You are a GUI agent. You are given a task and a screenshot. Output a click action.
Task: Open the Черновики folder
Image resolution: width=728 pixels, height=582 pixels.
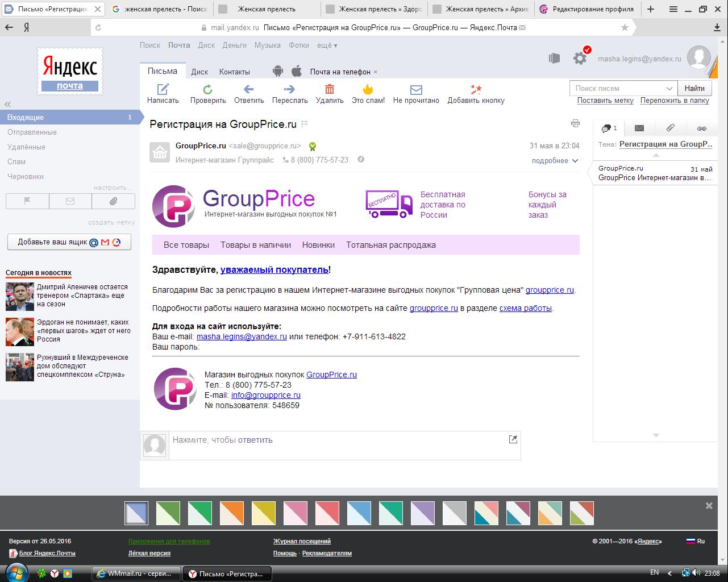[26, 176]
